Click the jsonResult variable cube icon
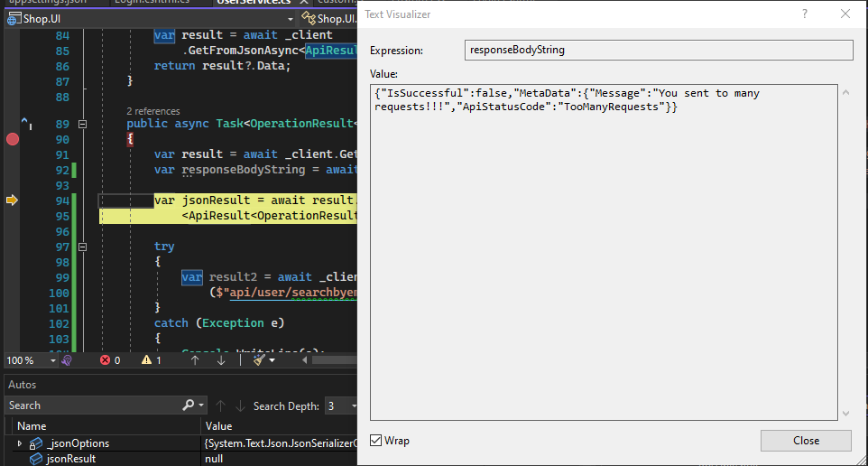The image size is (868, 466). [36, 459]
